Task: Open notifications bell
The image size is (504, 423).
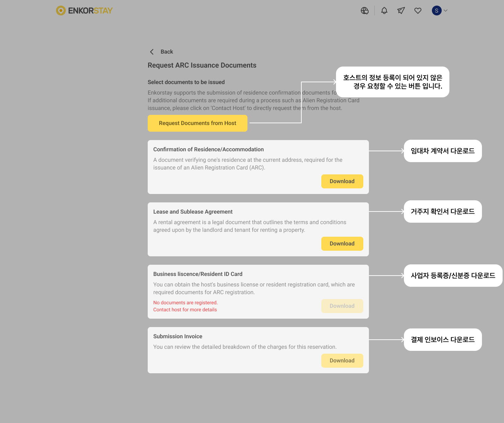Action: pyautogui.click(x=384, y=11)
